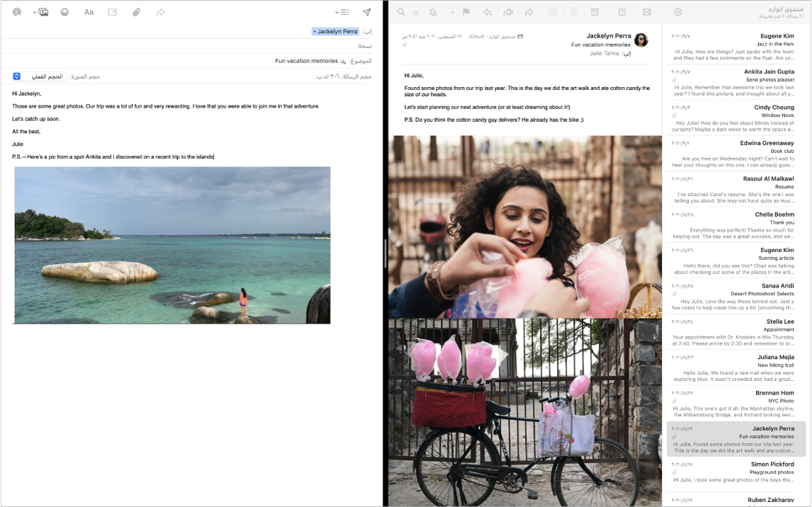Open Brennan Hom's NYC Photo message

pos(736,404)
